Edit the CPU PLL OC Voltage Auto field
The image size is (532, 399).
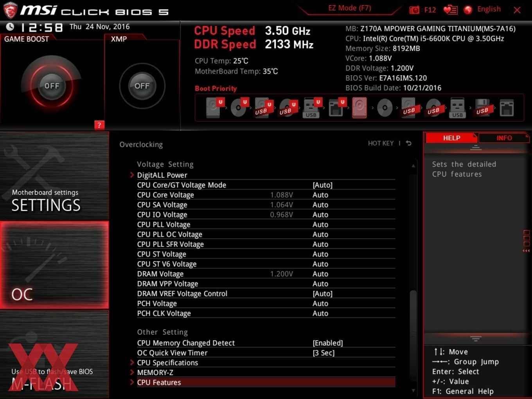pyautogui.click(x=320, y=234)
